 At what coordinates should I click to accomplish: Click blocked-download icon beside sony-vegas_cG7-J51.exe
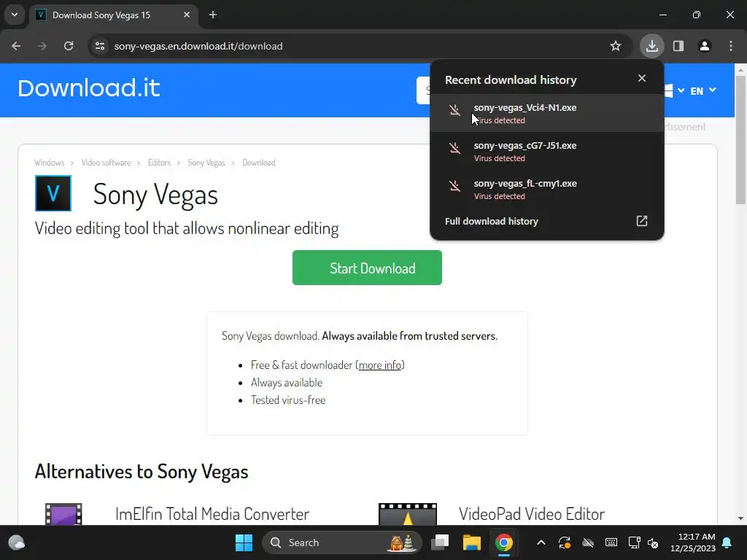point(455,148)
